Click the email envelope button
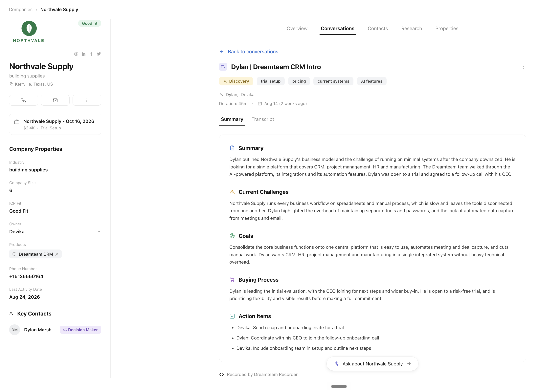538x392 pixels. 55,100
